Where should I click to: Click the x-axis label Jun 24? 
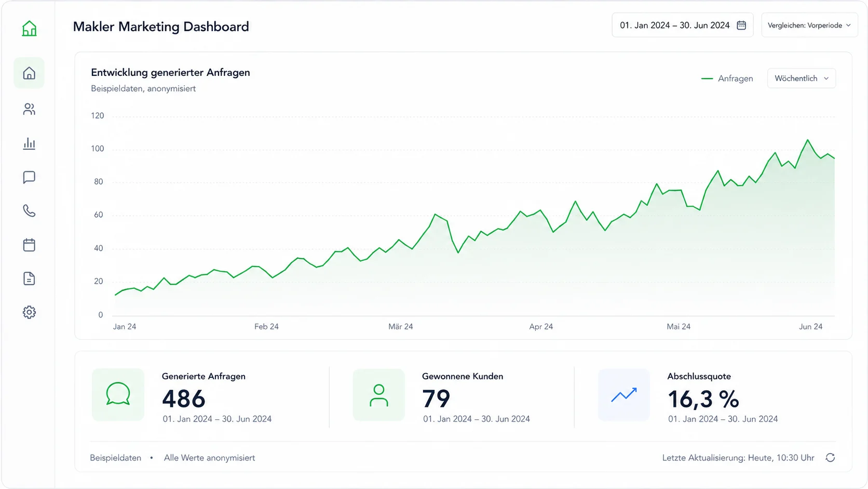click(810, 326)
